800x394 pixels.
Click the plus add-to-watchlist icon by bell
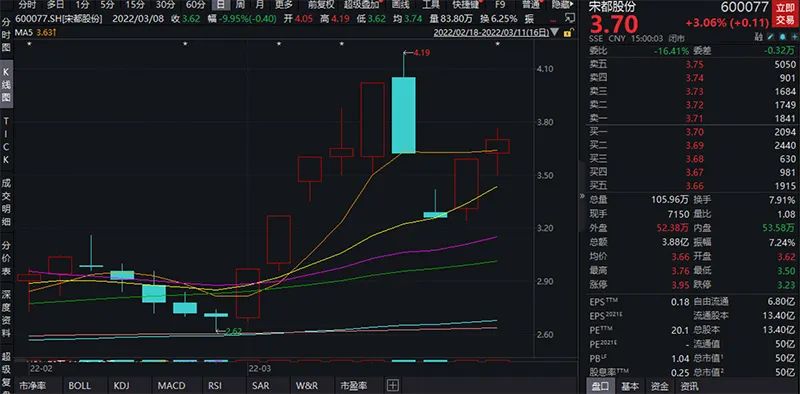[794, 37]
